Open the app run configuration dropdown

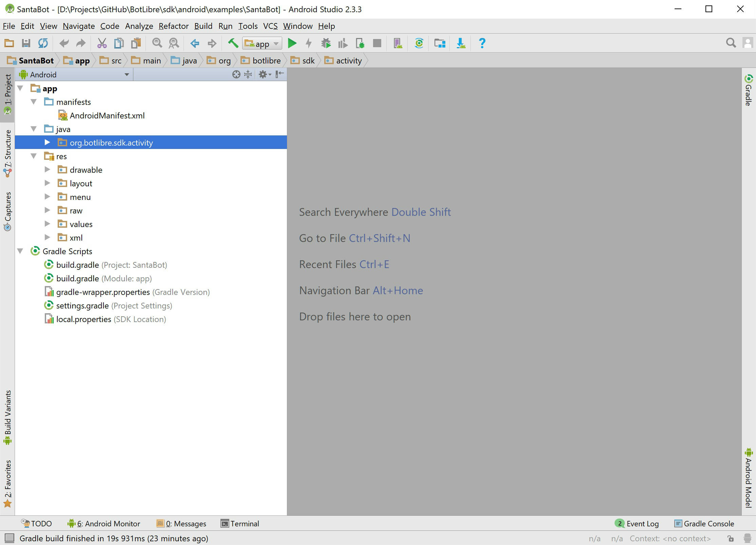262,43
